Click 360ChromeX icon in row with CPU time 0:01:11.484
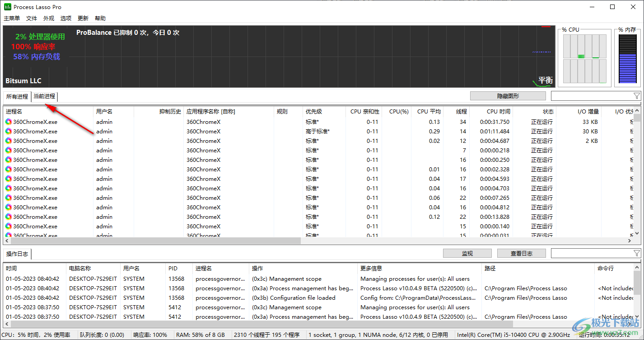Screen dimensions: 644x340 pyautogui.click(x=9, y=131)
